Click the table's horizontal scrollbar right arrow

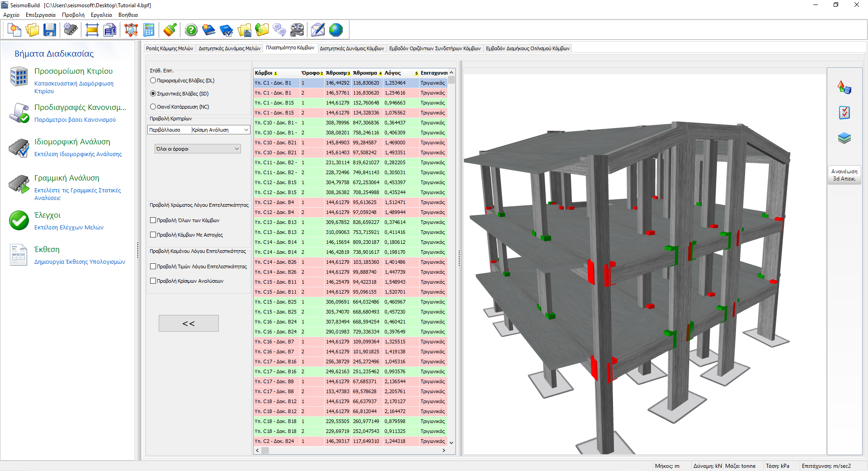pos(444,451)
